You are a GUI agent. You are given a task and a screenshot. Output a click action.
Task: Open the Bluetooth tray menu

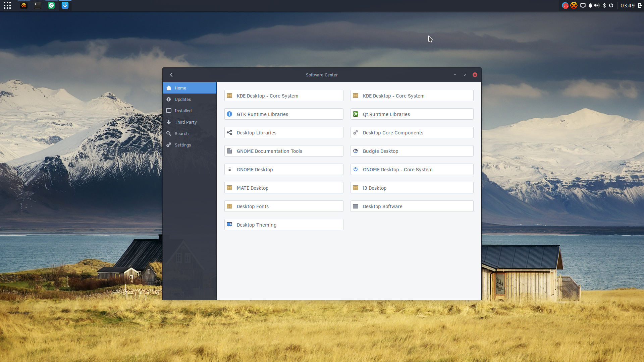coord(604,5)
